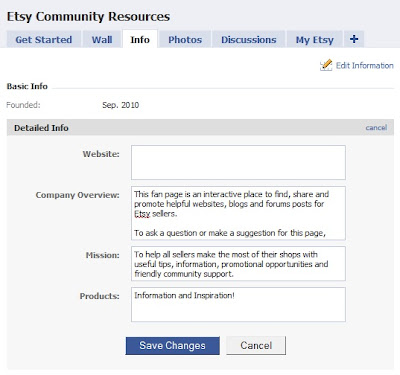The width and height of the screenshot is (400, 375).
Task: Click inside the Company Overview text box
Action: click(x=238, y=213)
